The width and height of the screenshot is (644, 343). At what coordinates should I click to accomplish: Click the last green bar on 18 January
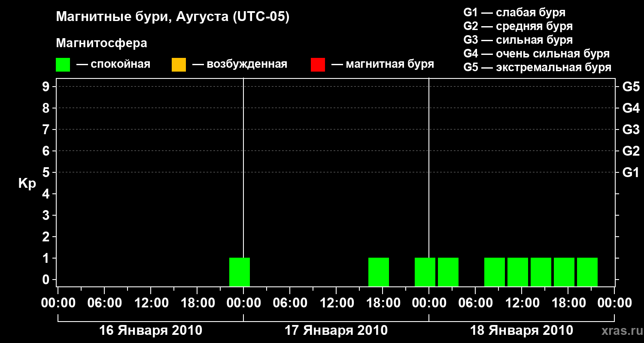(587, 272)
